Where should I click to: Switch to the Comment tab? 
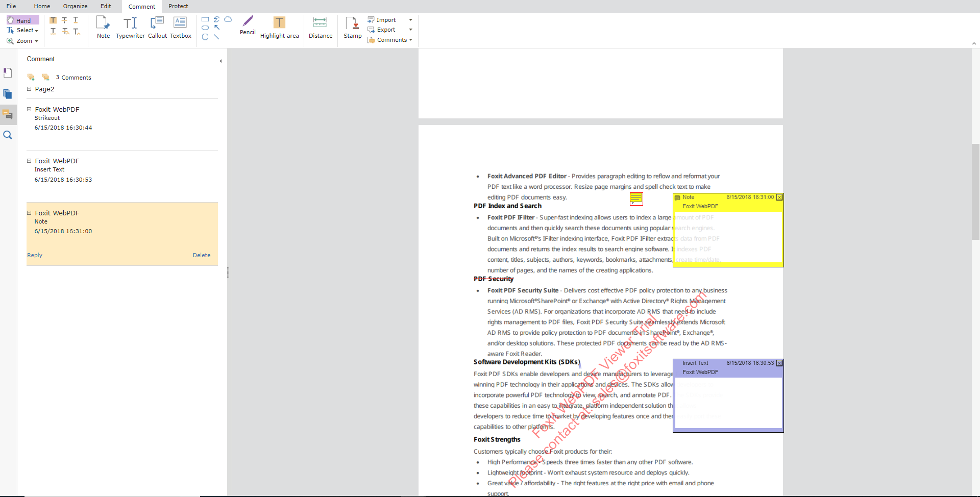(142, 7)
